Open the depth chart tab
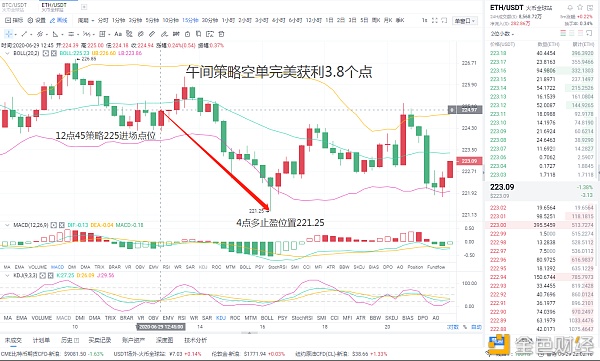 tap(165, 340)
